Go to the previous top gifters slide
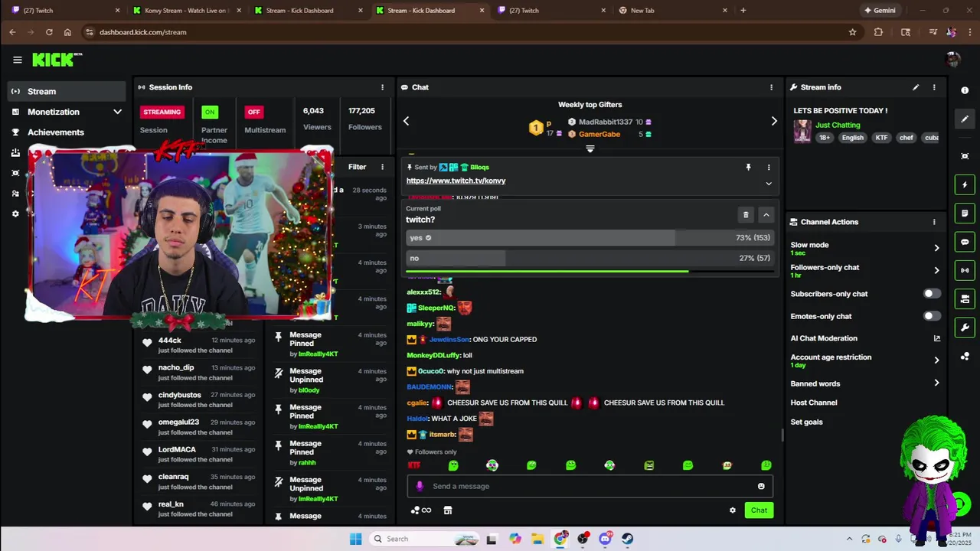 click(x=406, y=121)
